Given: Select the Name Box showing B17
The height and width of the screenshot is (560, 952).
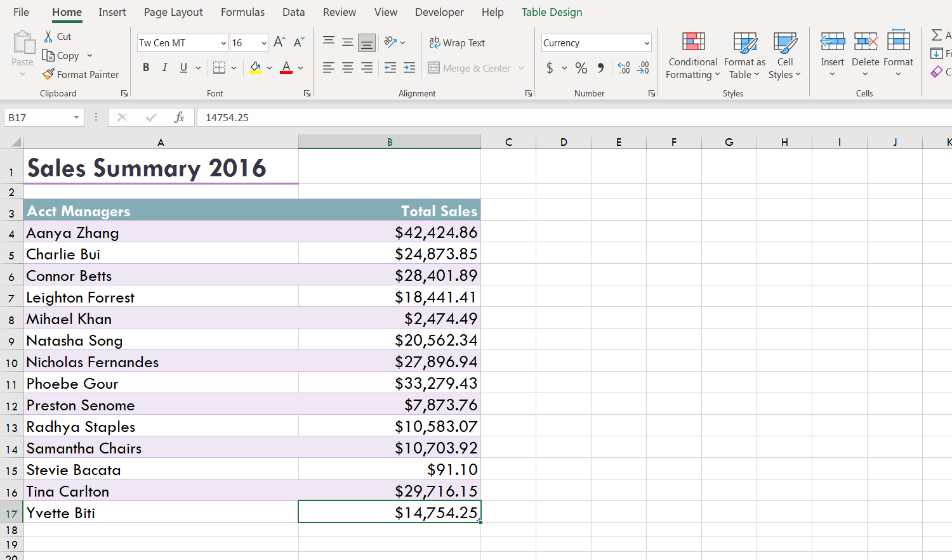Looking at the screenshot, I should pyautogui.click(x=38, y=117).
